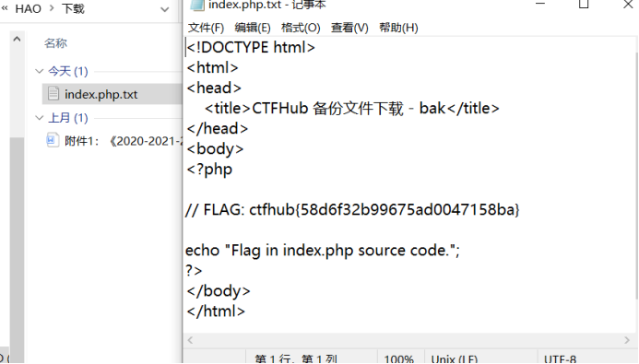Open the 帮助(H) menu in Notepad
The width and height of the screenshot is (639, 364).
398,28
